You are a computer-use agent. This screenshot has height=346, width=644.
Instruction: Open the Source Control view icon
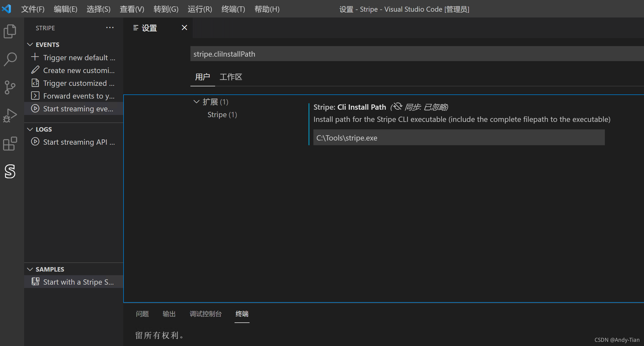coord(10,87)
